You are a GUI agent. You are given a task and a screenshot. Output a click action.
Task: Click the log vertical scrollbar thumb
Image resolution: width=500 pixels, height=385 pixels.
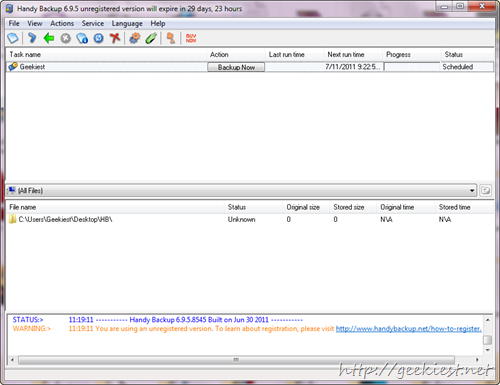(x=488, y=340)
